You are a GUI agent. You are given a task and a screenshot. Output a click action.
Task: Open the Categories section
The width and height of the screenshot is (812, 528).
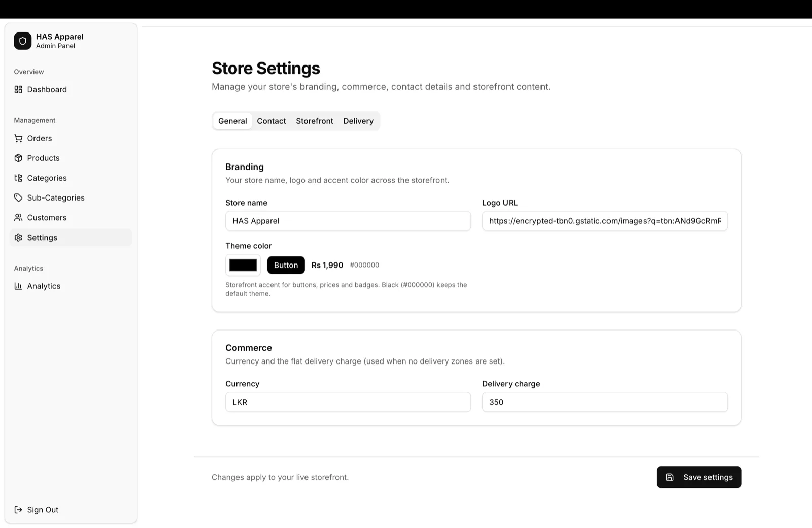pyautogui.click(x=71, y=178)
